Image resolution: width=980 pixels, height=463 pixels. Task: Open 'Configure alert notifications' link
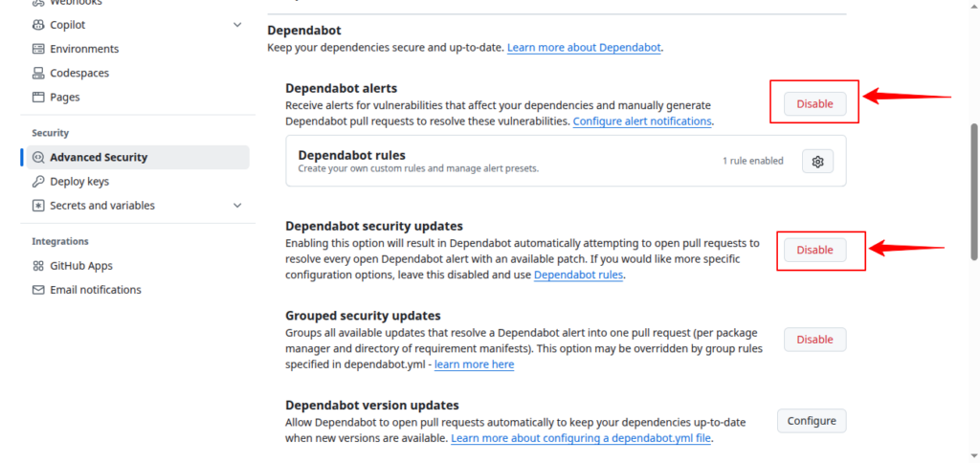[642, 121]
